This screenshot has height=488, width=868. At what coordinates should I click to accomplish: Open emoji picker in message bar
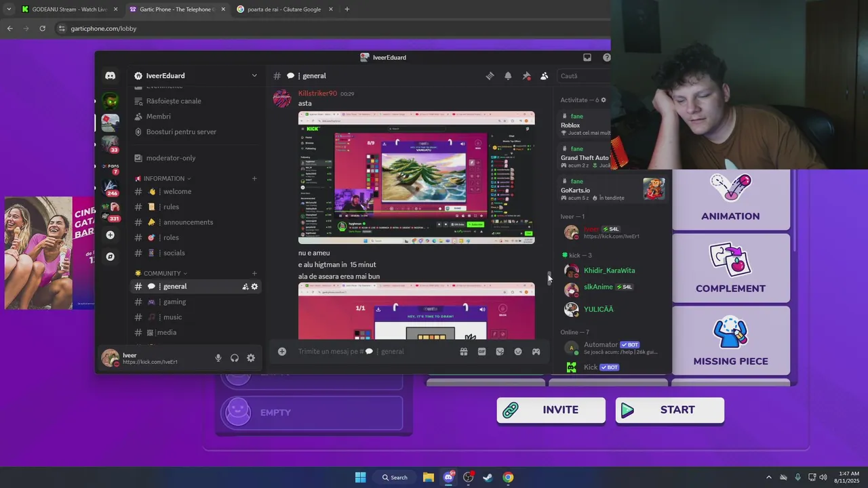click(x=518, y=352)
